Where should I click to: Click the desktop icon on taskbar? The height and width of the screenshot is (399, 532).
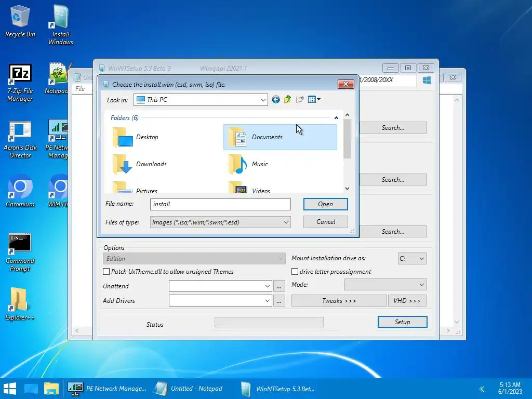click(31, 389)
